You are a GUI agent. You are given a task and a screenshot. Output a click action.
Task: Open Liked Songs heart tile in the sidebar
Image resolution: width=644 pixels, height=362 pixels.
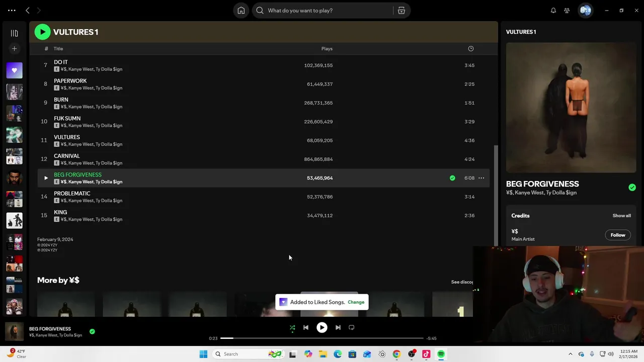click(14, 70)
